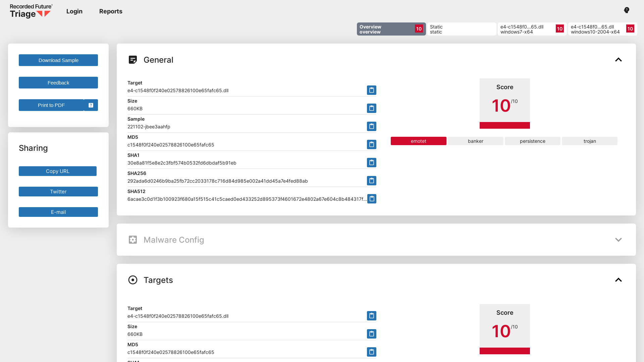Open the help question mark icon top right
Screen dimensions: 644x362
[626, 10]
